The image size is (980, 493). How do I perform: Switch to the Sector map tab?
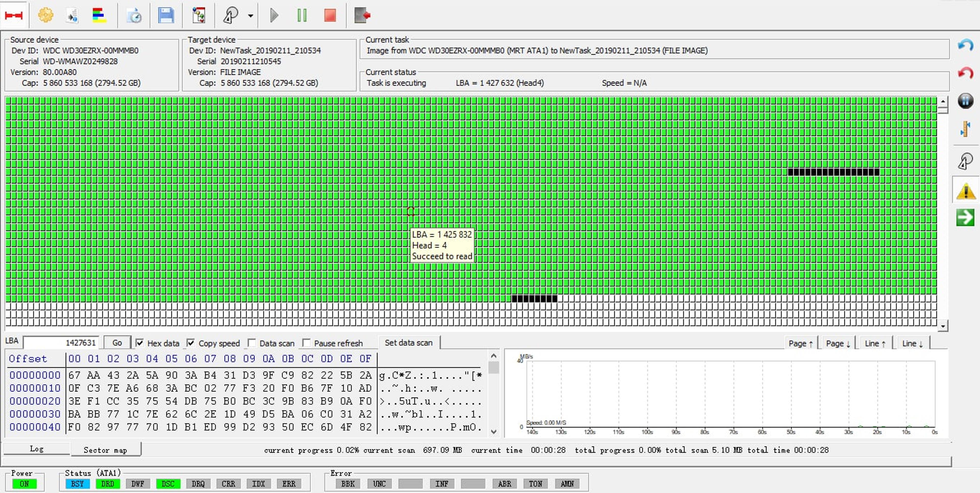coord(105,450)
